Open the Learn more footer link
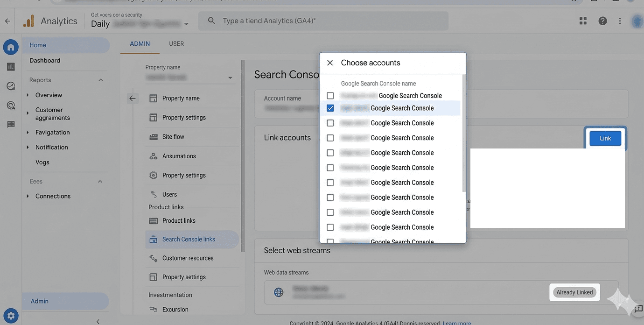The height and width of the screenshot is (325, 644). coord(457,323)
